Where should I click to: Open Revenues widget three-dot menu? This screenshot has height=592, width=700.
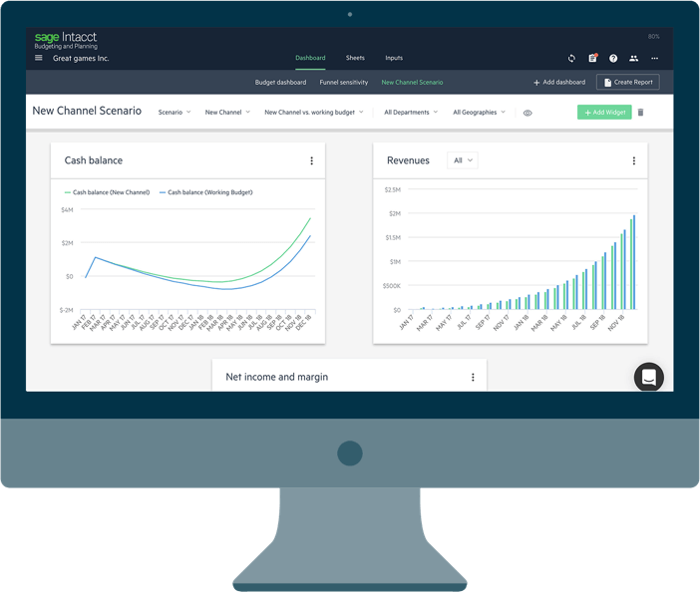point(633,160)
